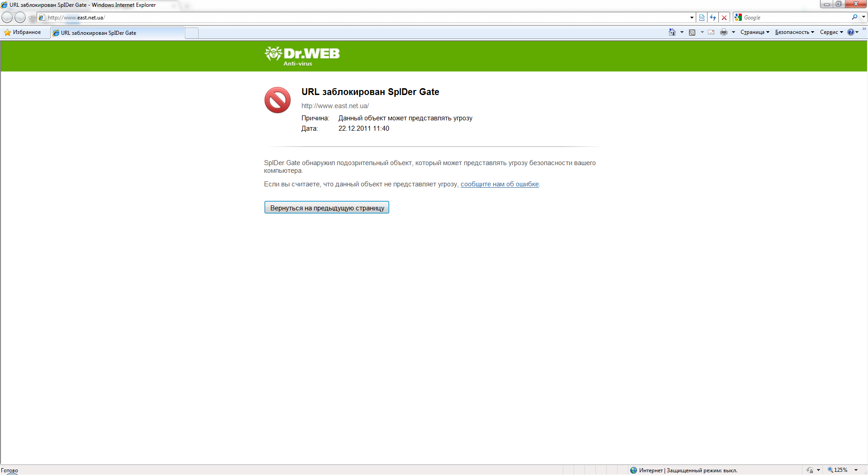Open the Сервис menu

coord(831,32)
